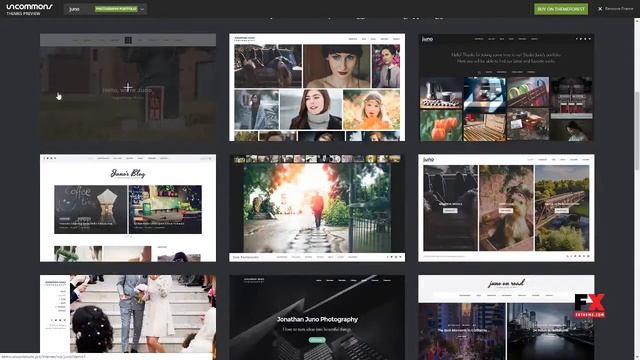Viewport: 640px width, 360px height.
Task: Click the green Photography Portfolio tag
Action: pos(116,9)
